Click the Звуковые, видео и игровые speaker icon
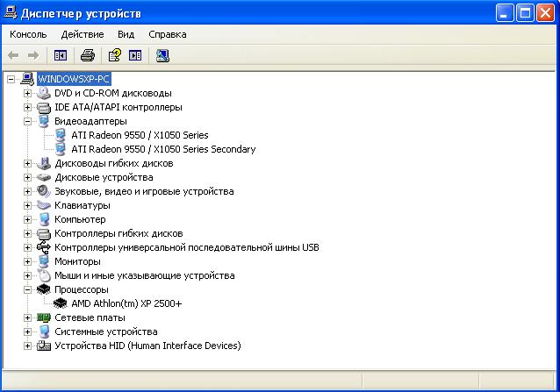Screen dimensions: 560x392 coord(44,191)
